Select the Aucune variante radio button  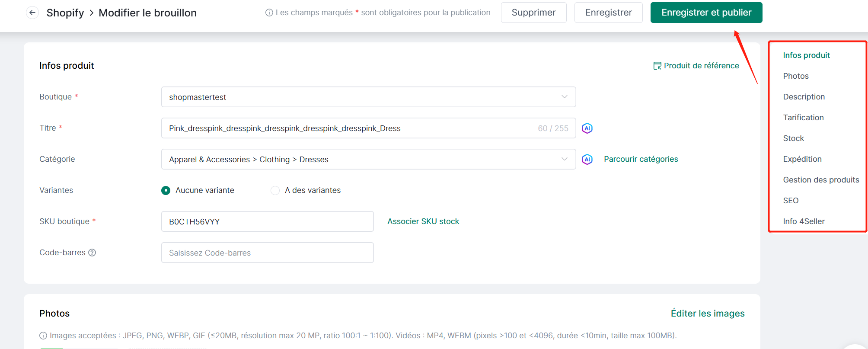point(166,190)
